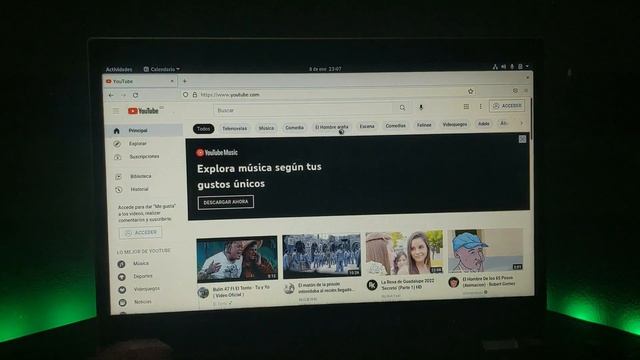This screenshot has width=640, height=360.
Task: Open the three-dot settings menu
Action: coord(480,107)
